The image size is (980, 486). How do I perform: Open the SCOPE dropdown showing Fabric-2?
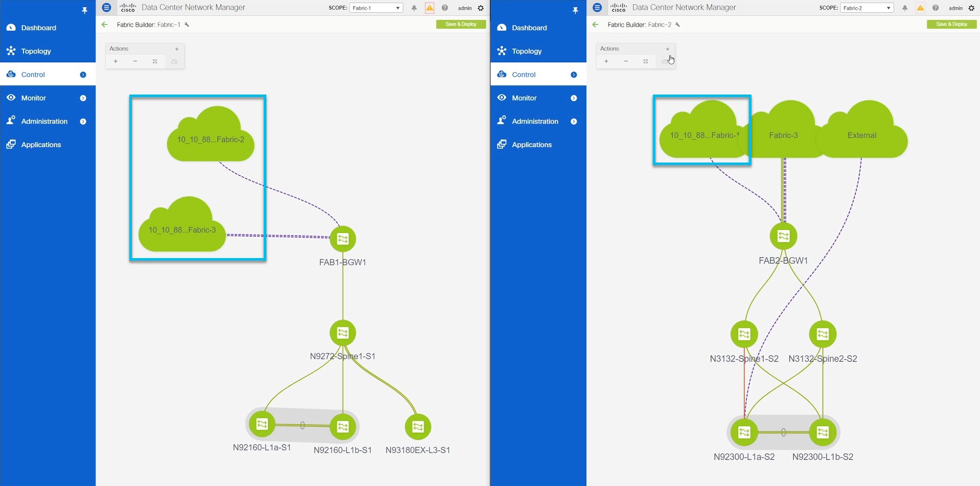point(867,8)
